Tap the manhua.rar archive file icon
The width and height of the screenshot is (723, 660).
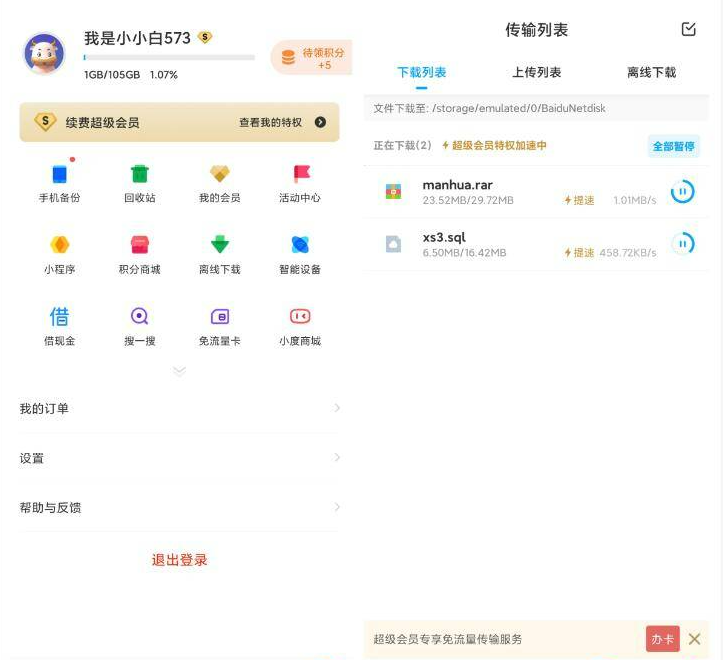tap(393, 191)
